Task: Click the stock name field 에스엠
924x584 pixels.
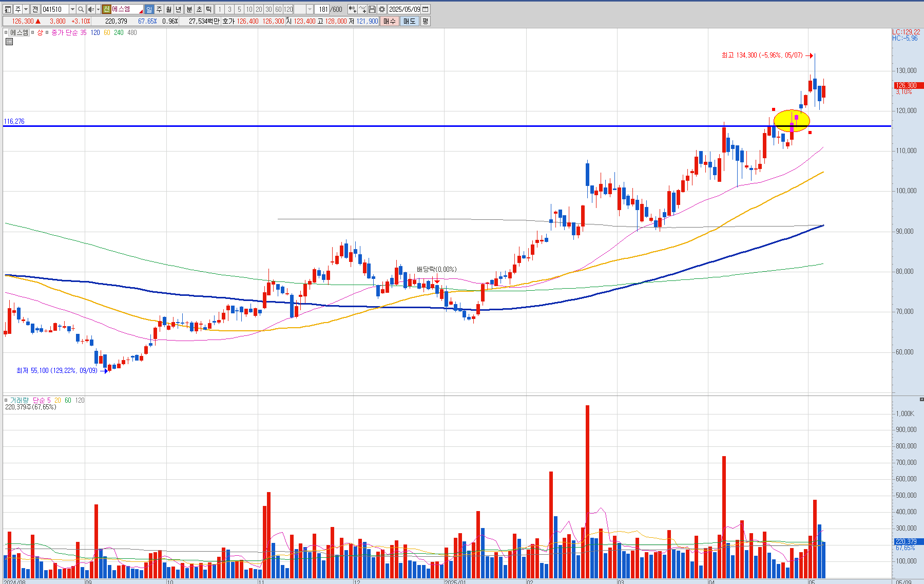Action: (127, 9)
